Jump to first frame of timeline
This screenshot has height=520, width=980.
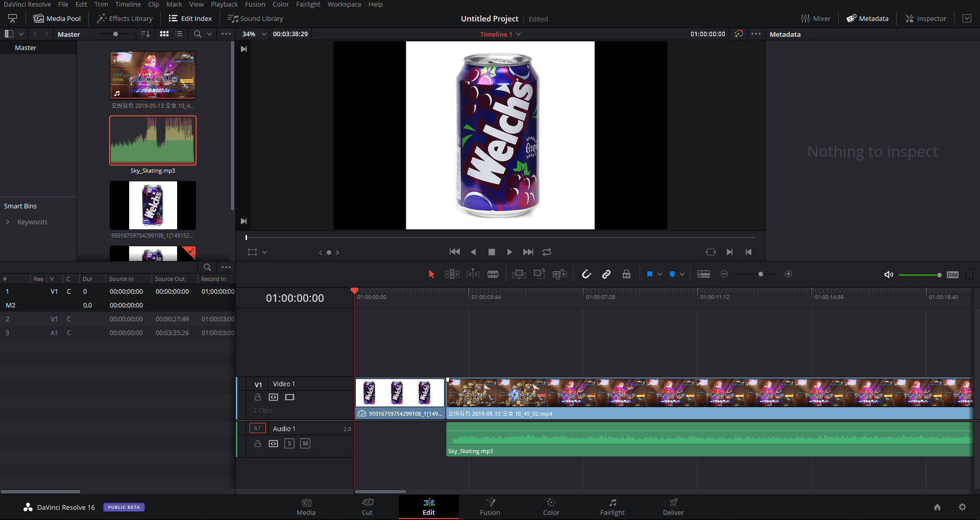pyautogui.click(x=454, y=252)
